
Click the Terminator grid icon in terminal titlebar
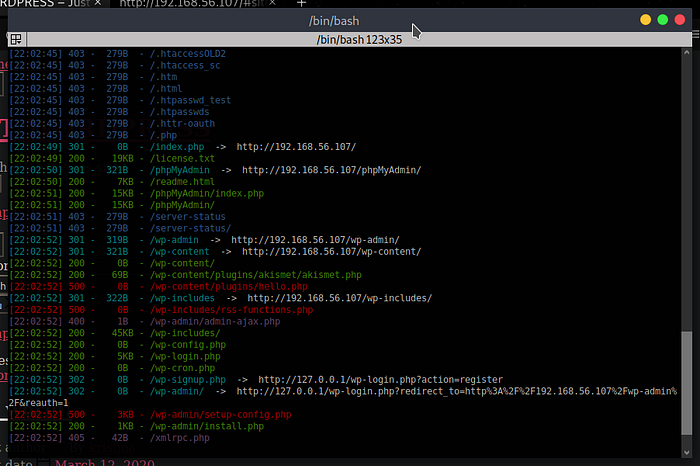(x=16, y=40)
